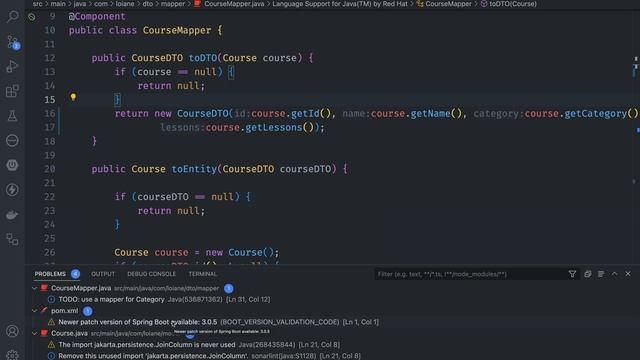This screenshot has width=640, height=360.
Task: Open the problems filter funnel options
Action: (x=572, y=274)
